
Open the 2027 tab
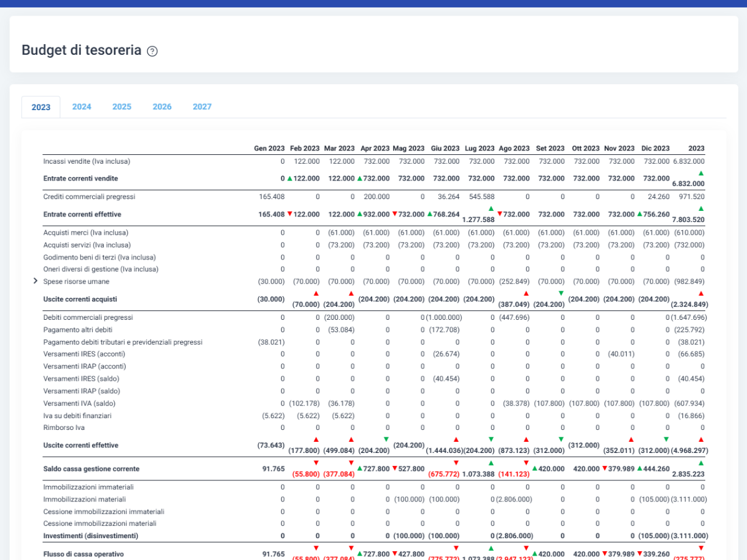(202, 107)
